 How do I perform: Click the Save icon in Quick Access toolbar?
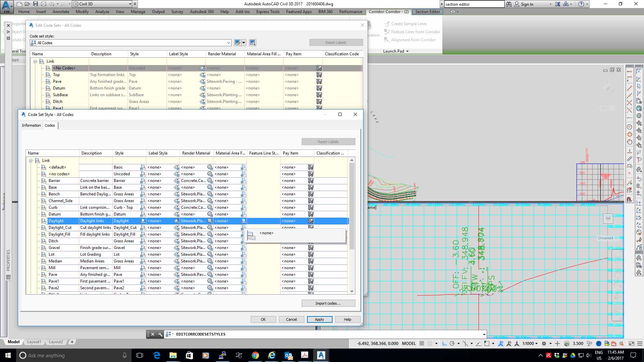click(x=36, y=4)
